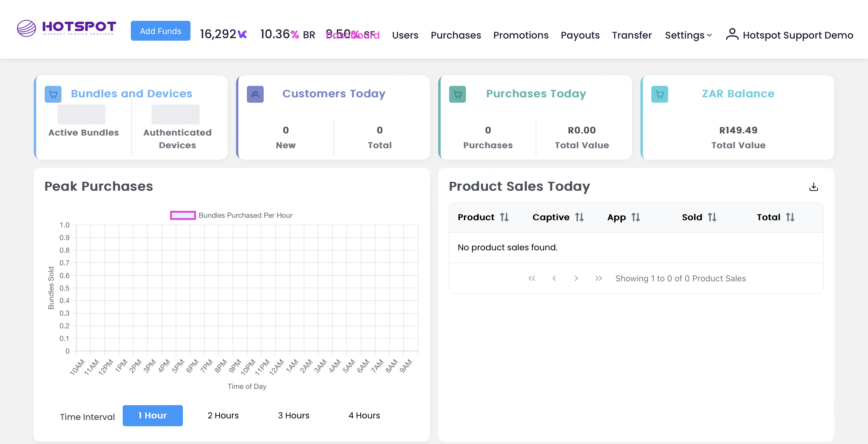Click the Time of Day axis label

(247, 386)
